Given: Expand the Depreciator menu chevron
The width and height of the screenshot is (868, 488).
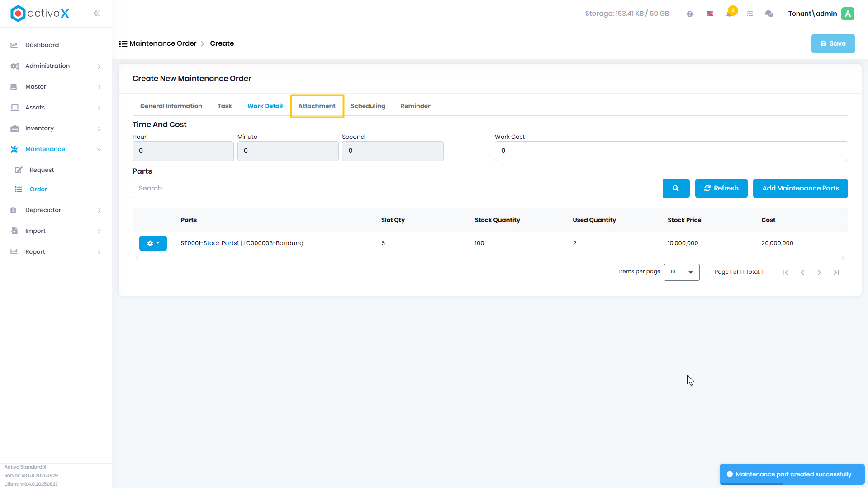Looking at the screenshot, I should (x=99, y=211).
